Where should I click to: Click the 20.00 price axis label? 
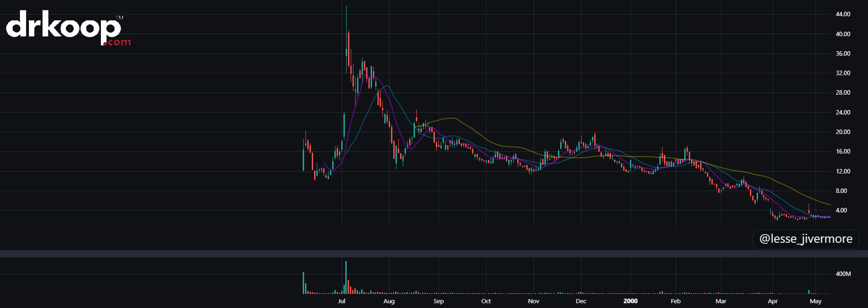tap(843, 132)
